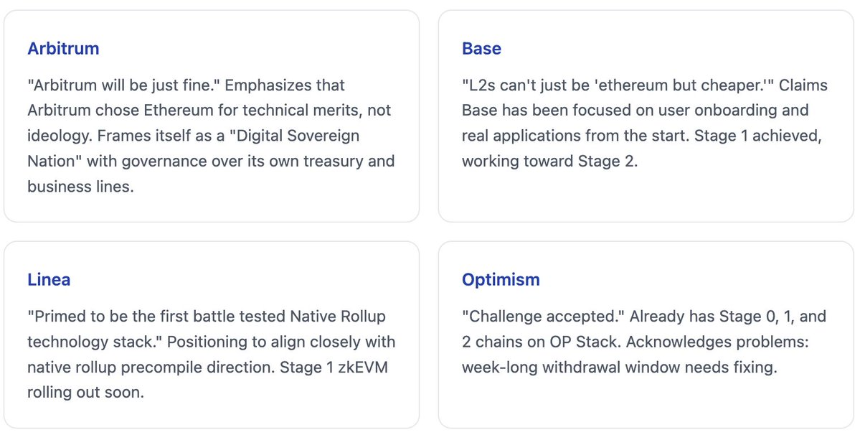Click the "business lines." text in Arbitrum card
The image size is (860, 435).
pos(80,187)
